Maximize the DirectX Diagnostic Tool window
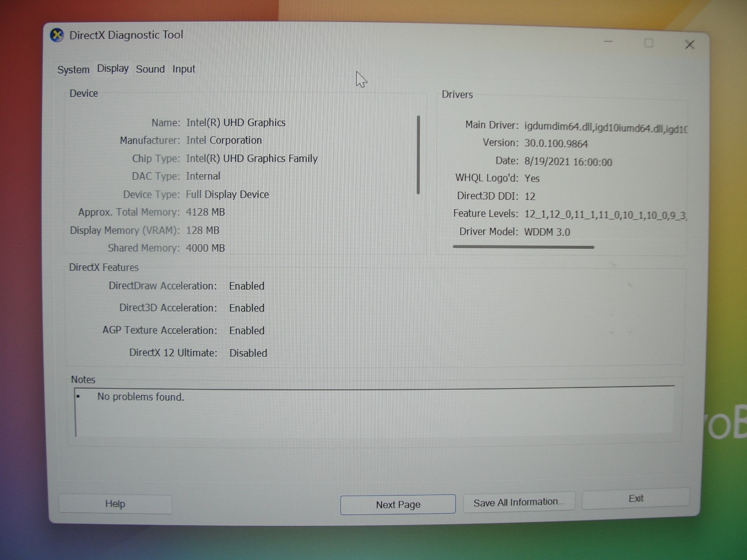The width and height of the screenshot is (747, 560). pos(648,43)
